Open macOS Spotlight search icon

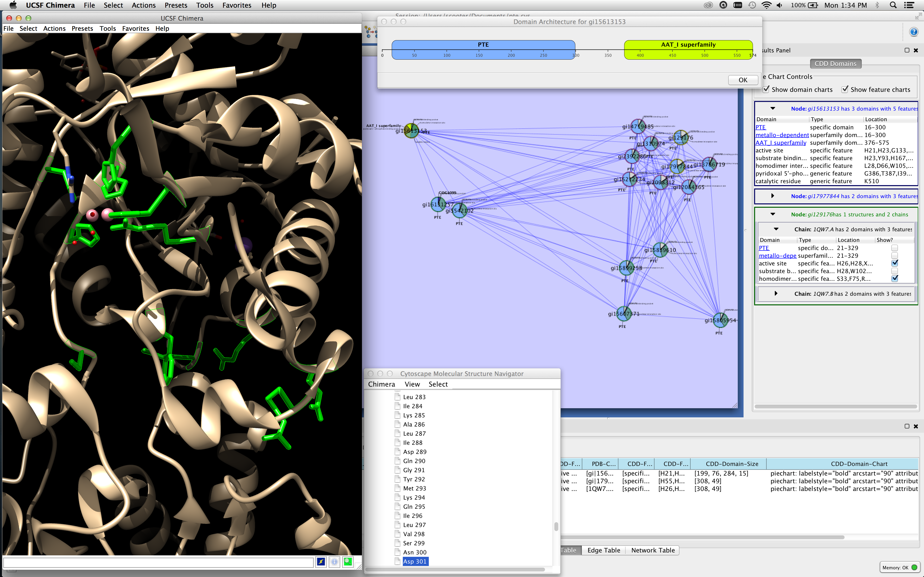(x=893, y=5)
